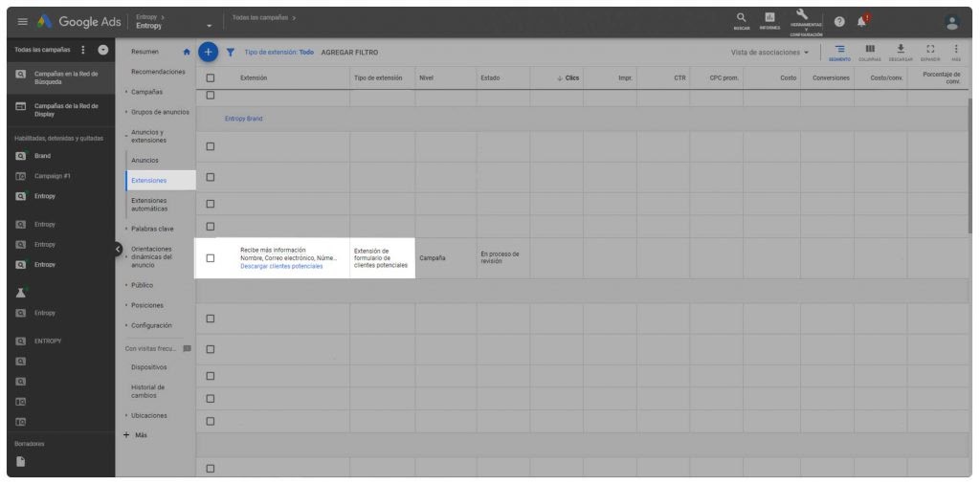Screen dimensions: 980x484
Task: Click the En proceso de revisión status
Action: (500, 258)
